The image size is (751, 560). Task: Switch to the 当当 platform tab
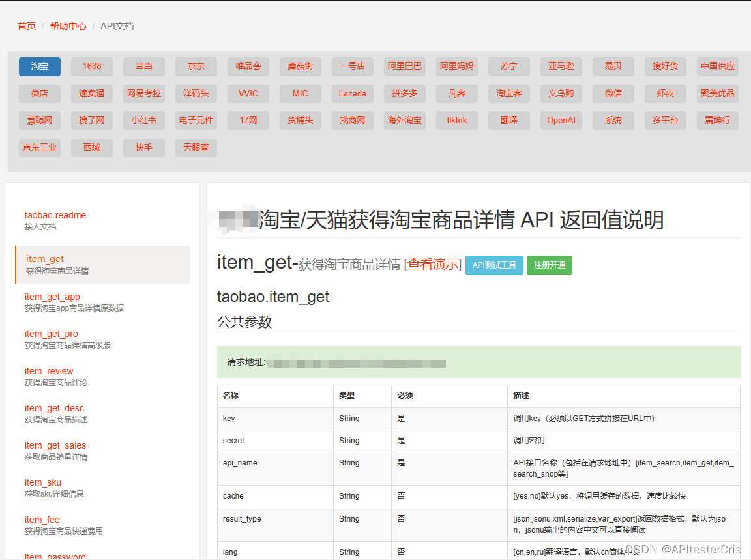click(144, 66)
